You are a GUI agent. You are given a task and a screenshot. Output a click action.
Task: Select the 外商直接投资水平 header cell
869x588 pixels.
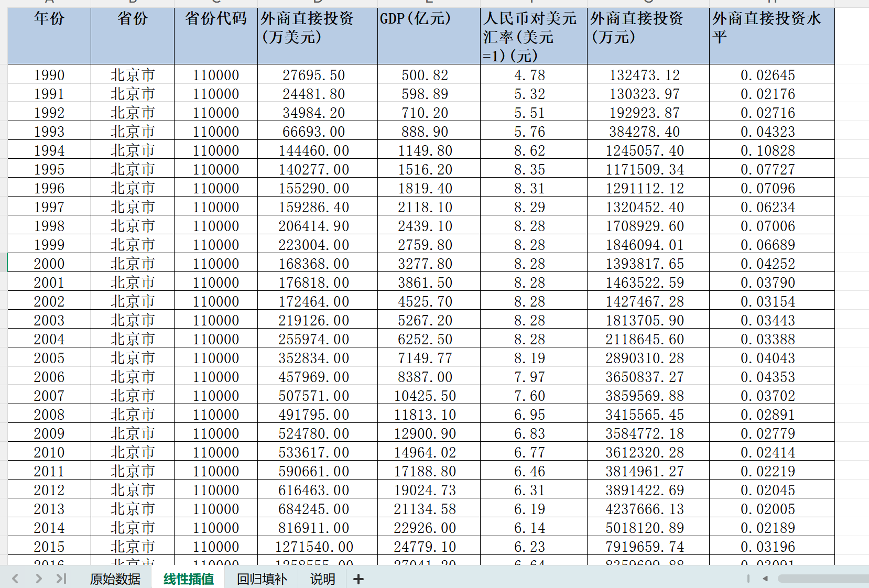[772, 36]
